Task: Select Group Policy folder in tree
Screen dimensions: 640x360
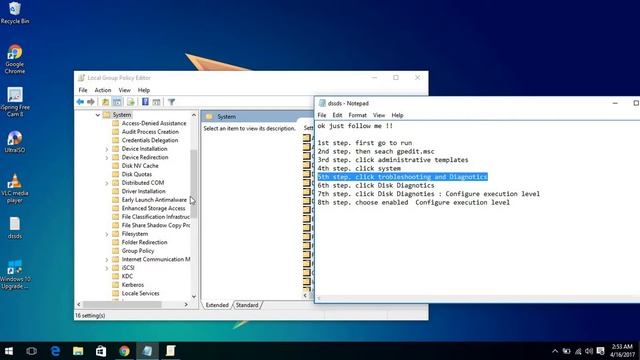Action: (x=133, y=251)
